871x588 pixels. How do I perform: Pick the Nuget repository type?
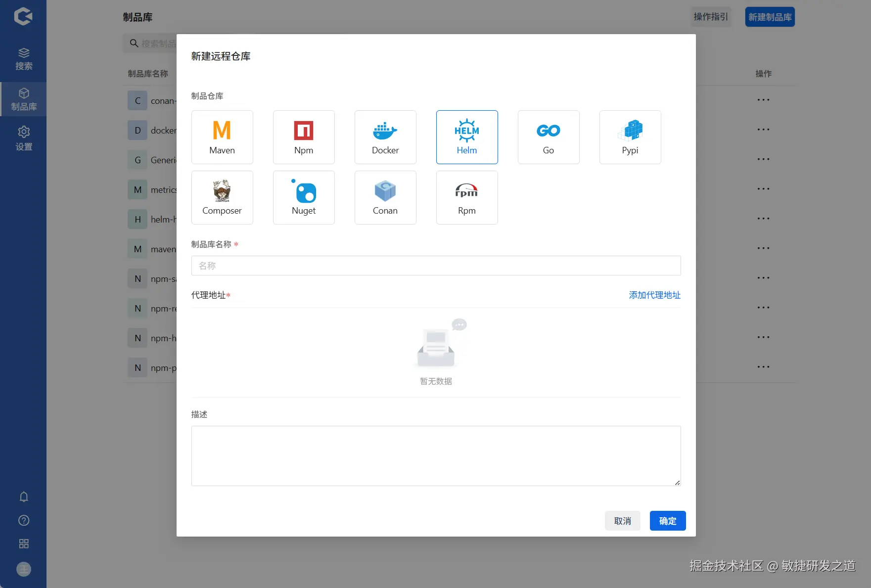click(304, 197)
